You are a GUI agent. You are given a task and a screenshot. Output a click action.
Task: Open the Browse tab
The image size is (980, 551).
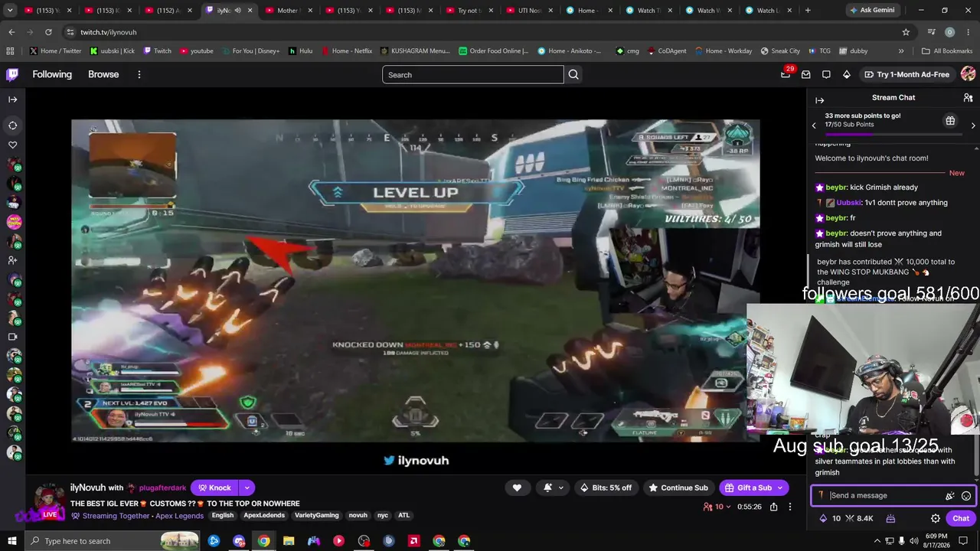point(103,74)
